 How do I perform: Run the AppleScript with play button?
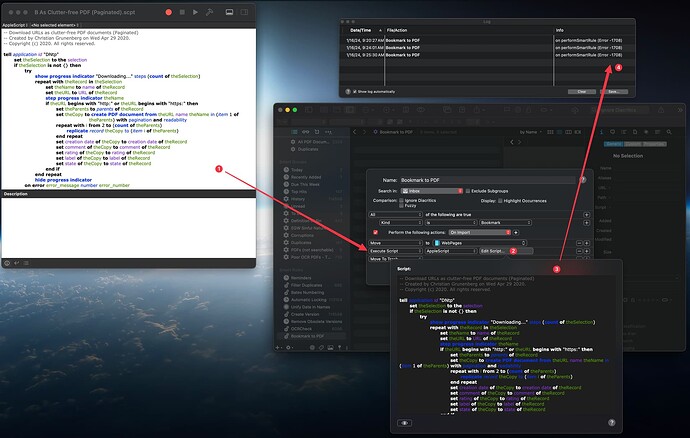[x=195, y=12]
